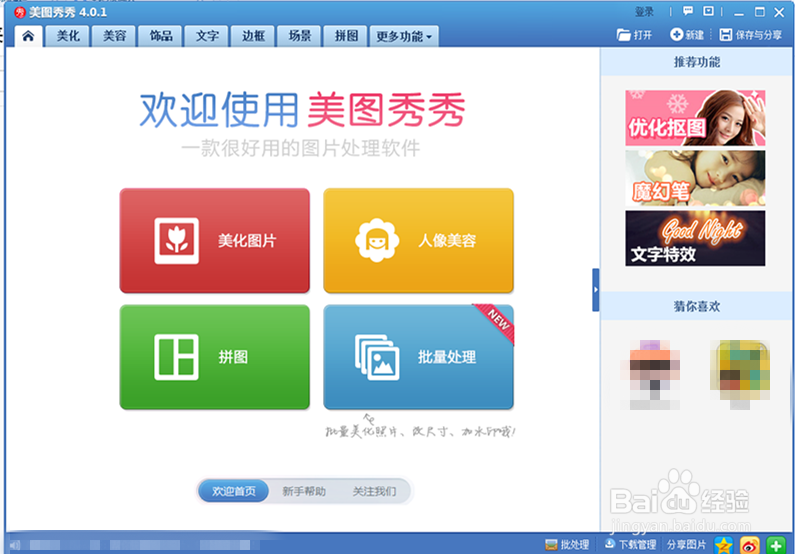
Task: Click the second 猜你喜欢 thumbnail
Action: 740,375
